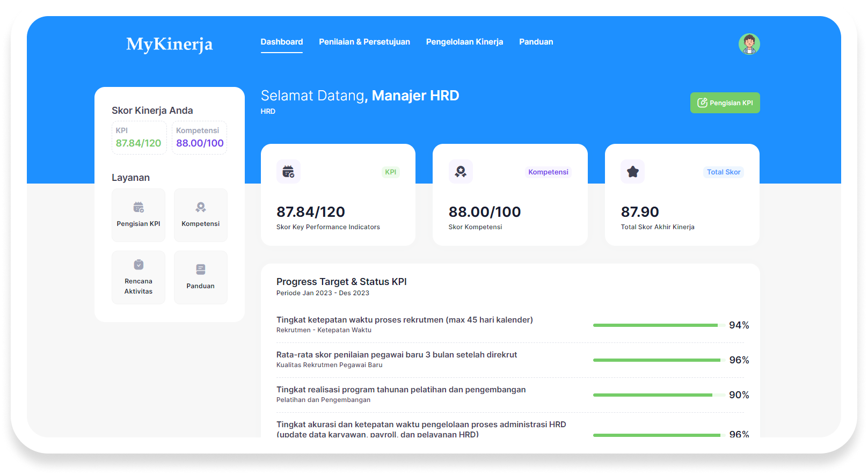Select the Kompetensi 88.00/100 sidebar box

pyautogui.click(x=200, y=138)
